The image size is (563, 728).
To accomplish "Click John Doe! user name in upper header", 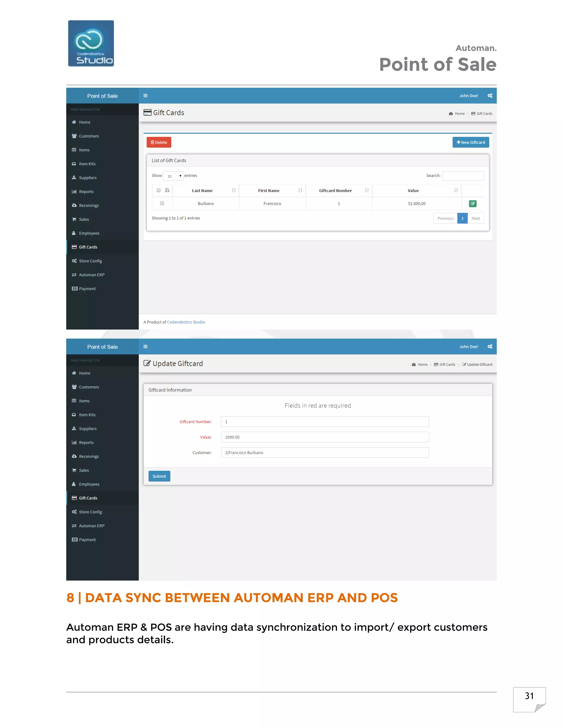I will coord(469,96).
